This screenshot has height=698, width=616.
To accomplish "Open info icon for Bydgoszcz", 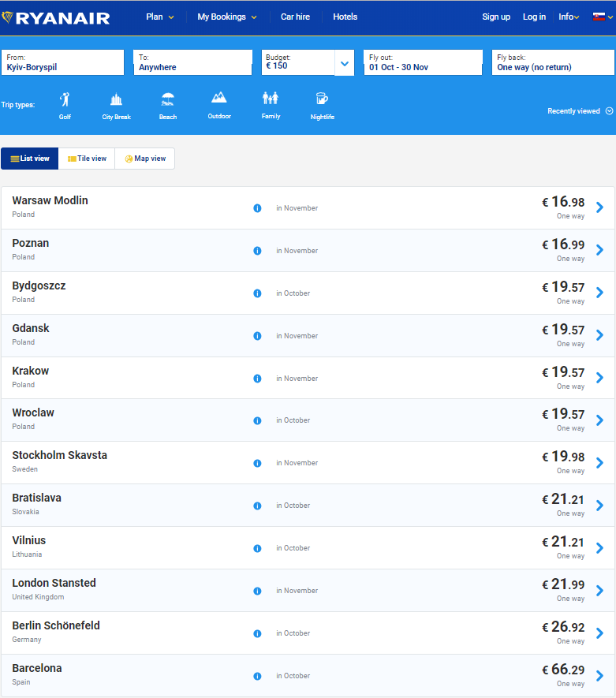I will point(257,293).
